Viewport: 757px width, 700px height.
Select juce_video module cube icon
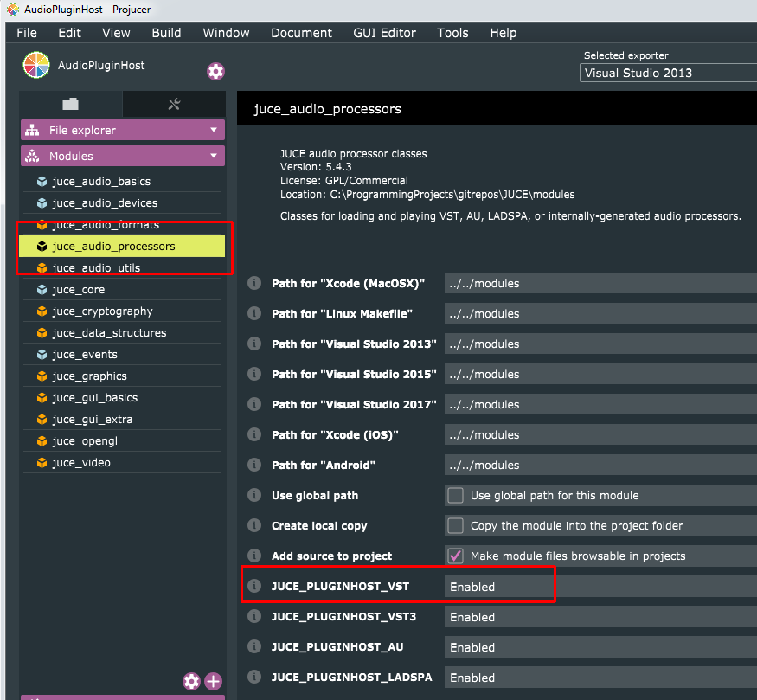point(42,463)
